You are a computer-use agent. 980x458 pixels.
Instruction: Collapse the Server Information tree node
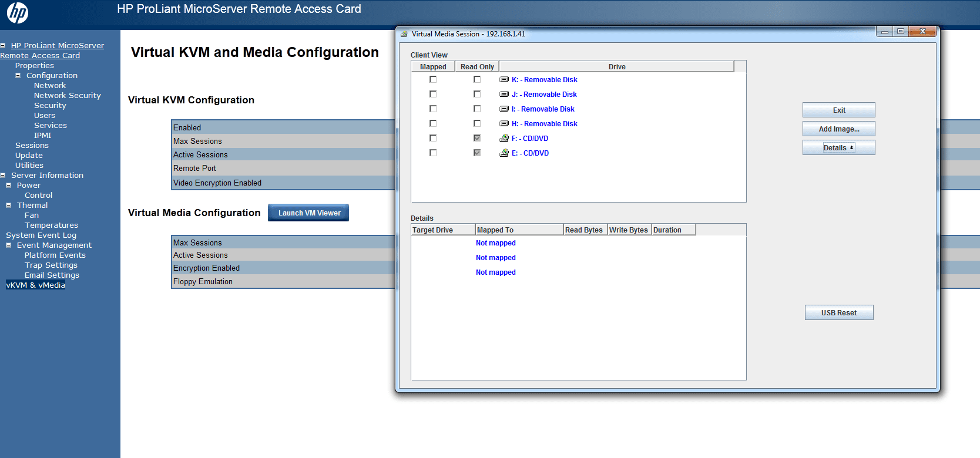pos(3,175)
